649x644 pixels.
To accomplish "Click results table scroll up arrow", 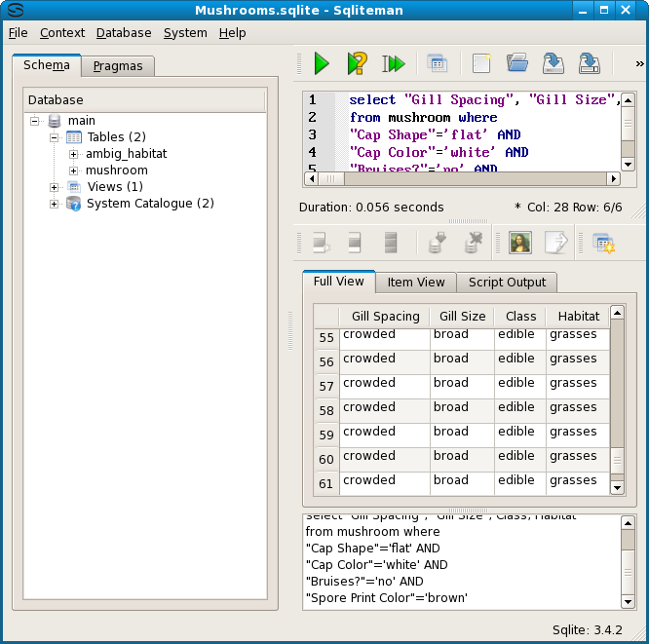I will (x=617, y=313).
